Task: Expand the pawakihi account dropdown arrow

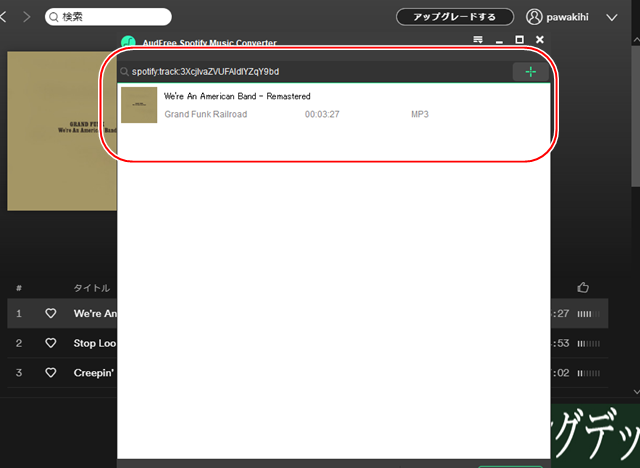Action: (x=612, y=18)
